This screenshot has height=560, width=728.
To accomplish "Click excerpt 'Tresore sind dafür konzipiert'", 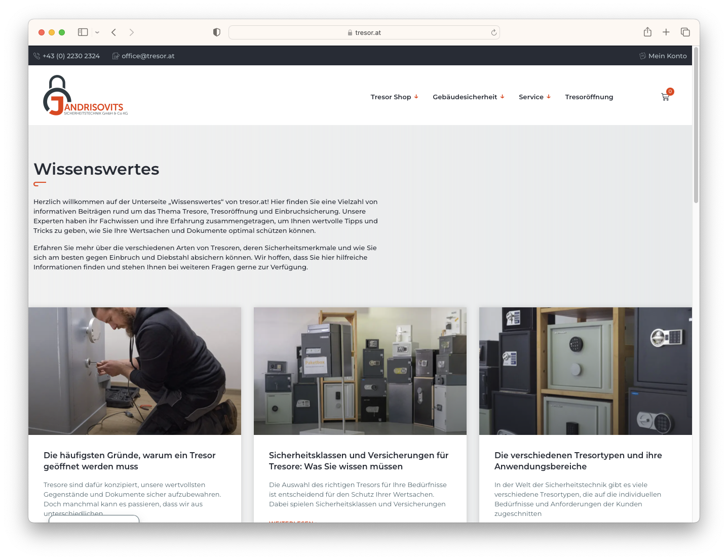I will 132,499.
